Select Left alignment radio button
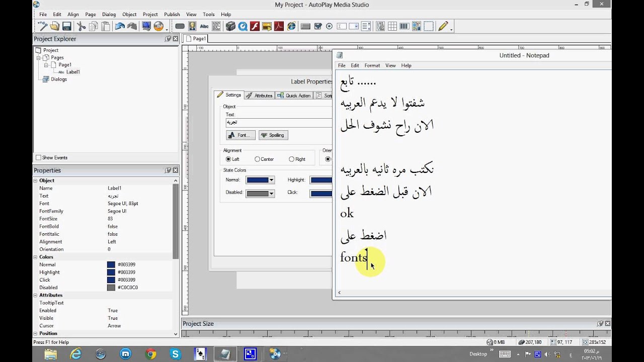Screen dimensions: 644x362 pyautogui.click(x=228, y=159)
